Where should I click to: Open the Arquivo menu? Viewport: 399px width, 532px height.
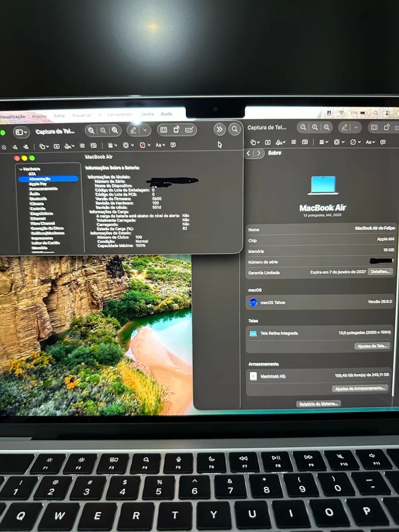39,116
